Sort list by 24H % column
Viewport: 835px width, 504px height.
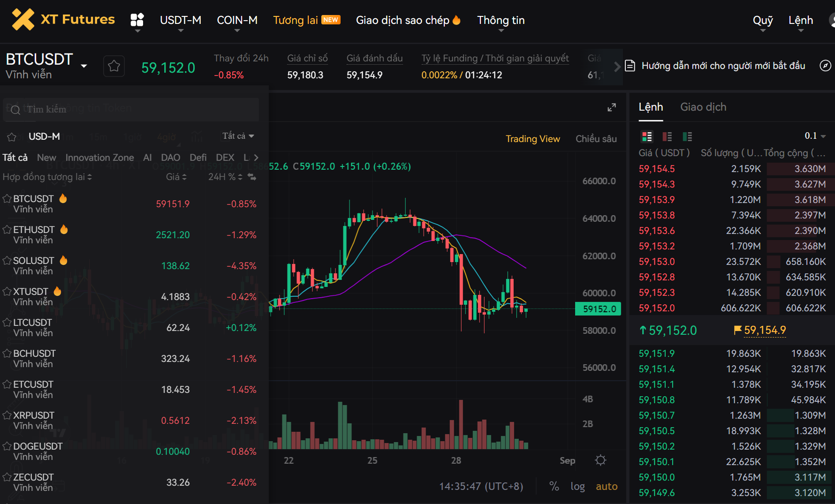[x=225, y=177]
